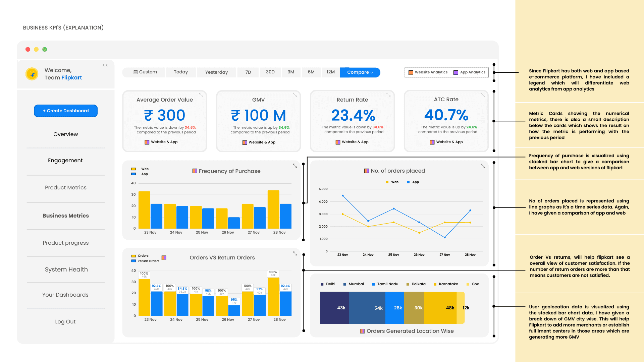Click the Delhi 43k bar segment

click(x=334, y=308)
